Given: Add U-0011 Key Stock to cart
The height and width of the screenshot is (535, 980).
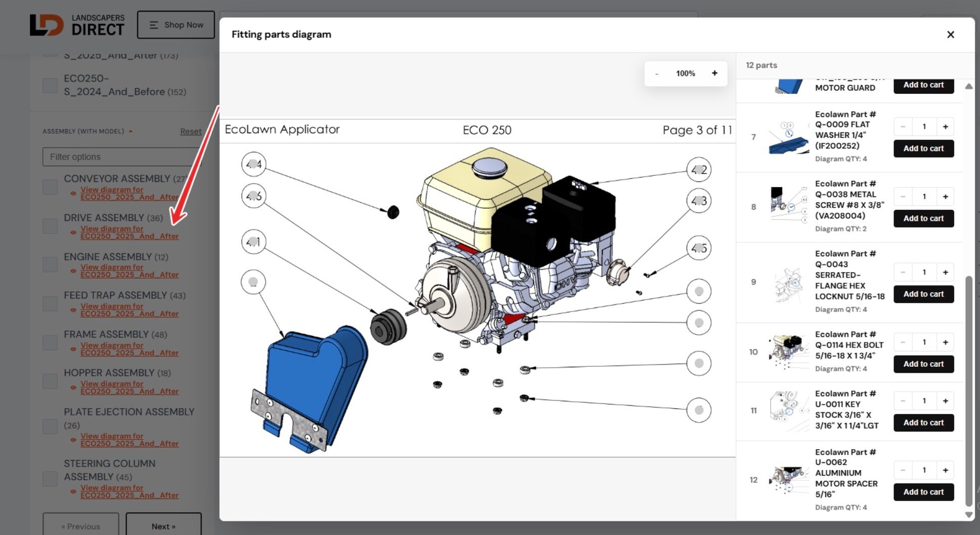Looking at the screenshot, I should pyautogui.click(x=924, y=423).
